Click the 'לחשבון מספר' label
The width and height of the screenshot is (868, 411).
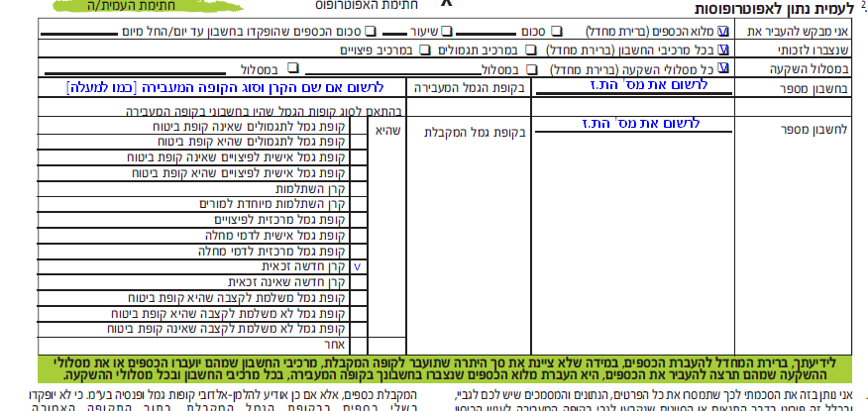pyautogui.click(x=814, y=131)
